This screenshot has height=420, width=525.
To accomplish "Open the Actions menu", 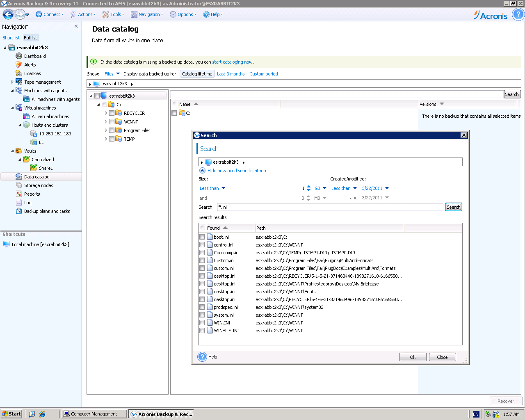I will point(82,14).
